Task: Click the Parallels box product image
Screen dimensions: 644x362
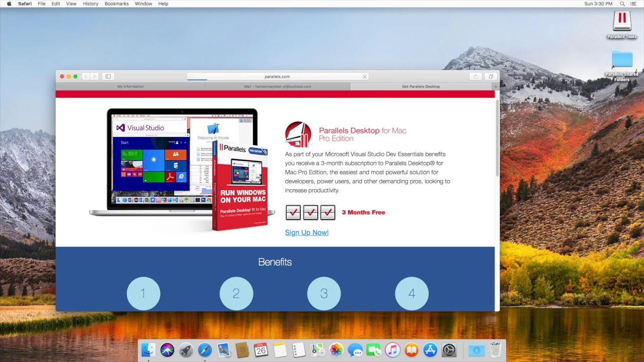Action: click(240, 185)
